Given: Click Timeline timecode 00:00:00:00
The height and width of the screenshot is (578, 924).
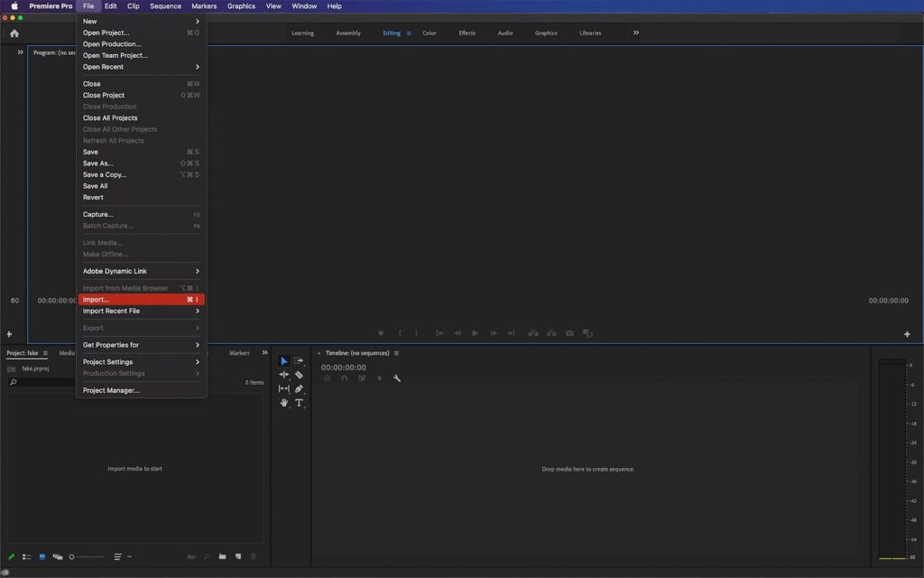Looking at the screenshot, I should tap(344, 368).
